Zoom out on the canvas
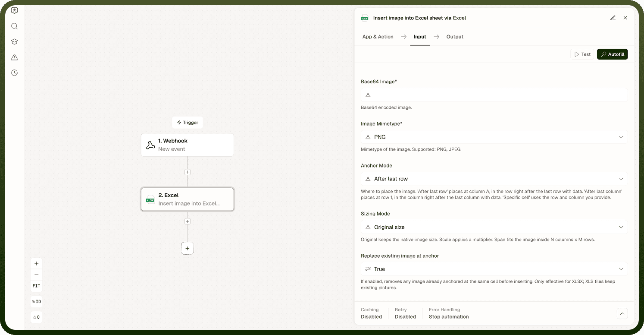The height and width of the screenshot is (335, 644). tap(37, 275)
